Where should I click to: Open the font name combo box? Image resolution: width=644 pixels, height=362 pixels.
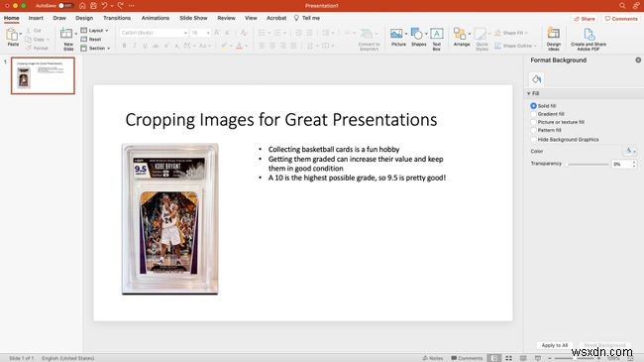(x=154, y=33)
